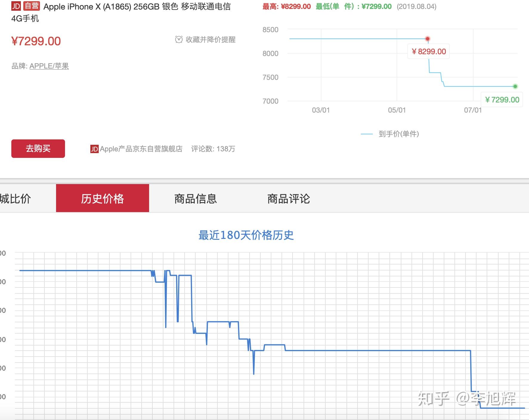Screen dimensions: 529x420
Task: Click the green lowest-price point on chart
Action: coord(515,86)
